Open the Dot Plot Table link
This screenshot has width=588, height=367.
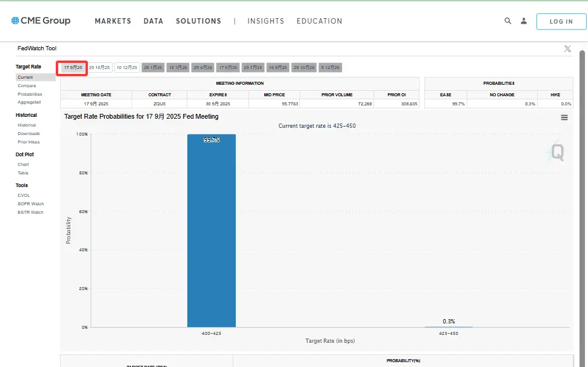click(x=23, y=173)
